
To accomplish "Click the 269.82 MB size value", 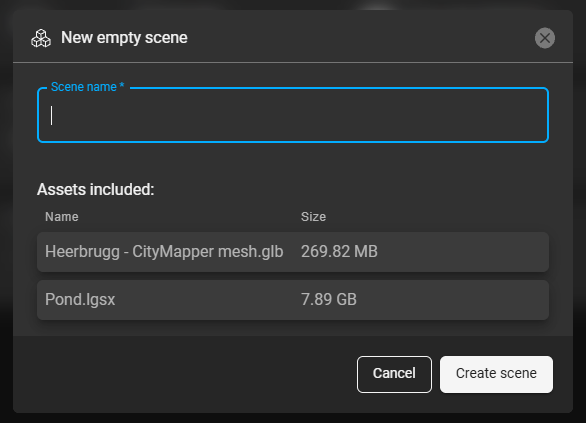I will [339, 251].
